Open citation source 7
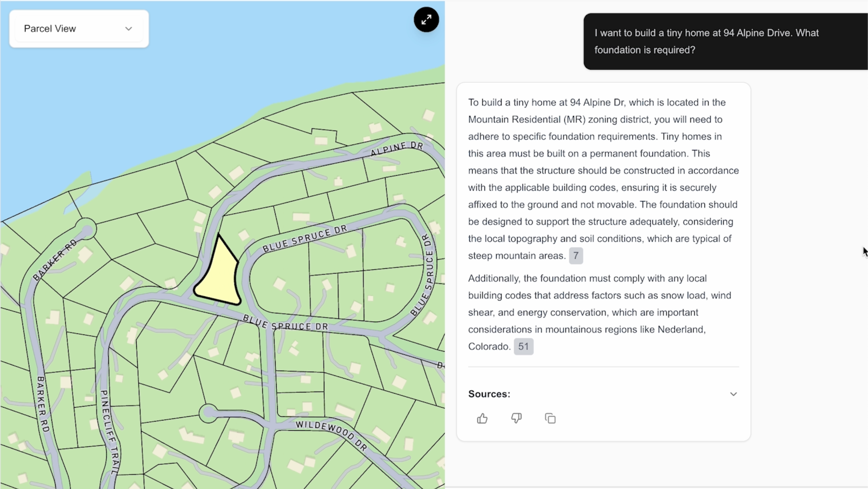This screenshot has width=868, height=489. point(575,255)
